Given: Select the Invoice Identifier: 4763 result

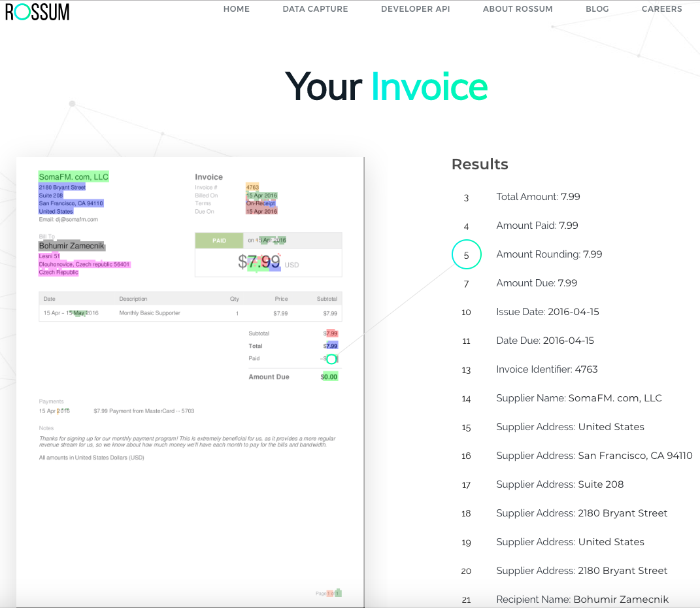Looking at the screenshot, I should (x=547, y=369).
